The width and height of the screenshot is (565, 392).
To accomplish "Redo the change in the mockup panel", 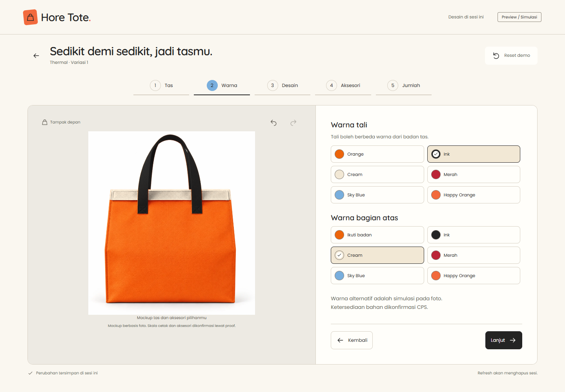I will (x=293, y=123).
